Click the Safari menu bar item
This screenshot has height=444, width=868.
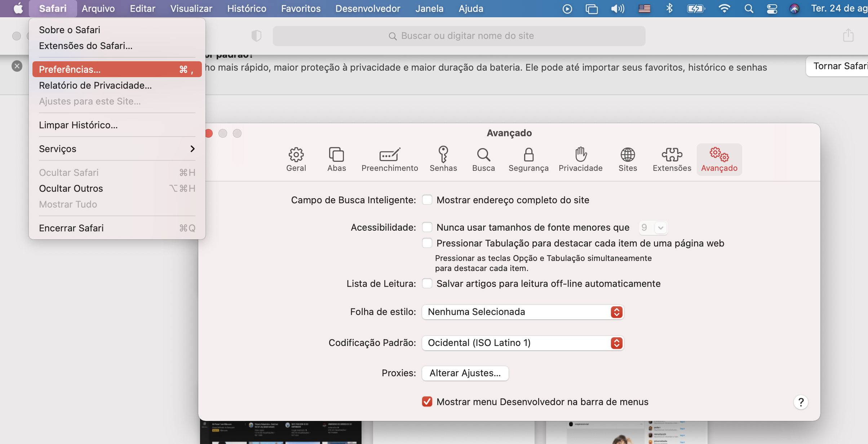pos(53,8)
